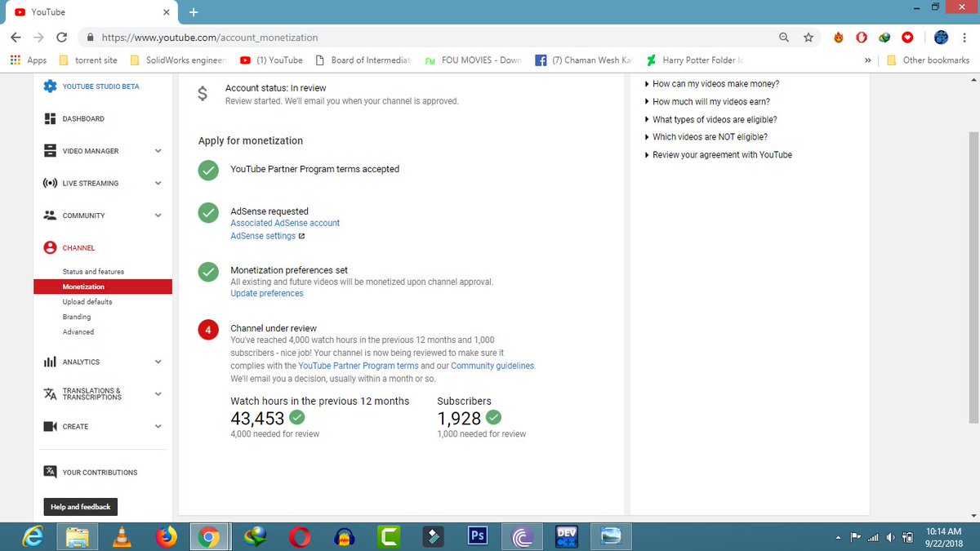980x551 pixels.
Task: Open the AdSense settings link
Action: point(263,236)
